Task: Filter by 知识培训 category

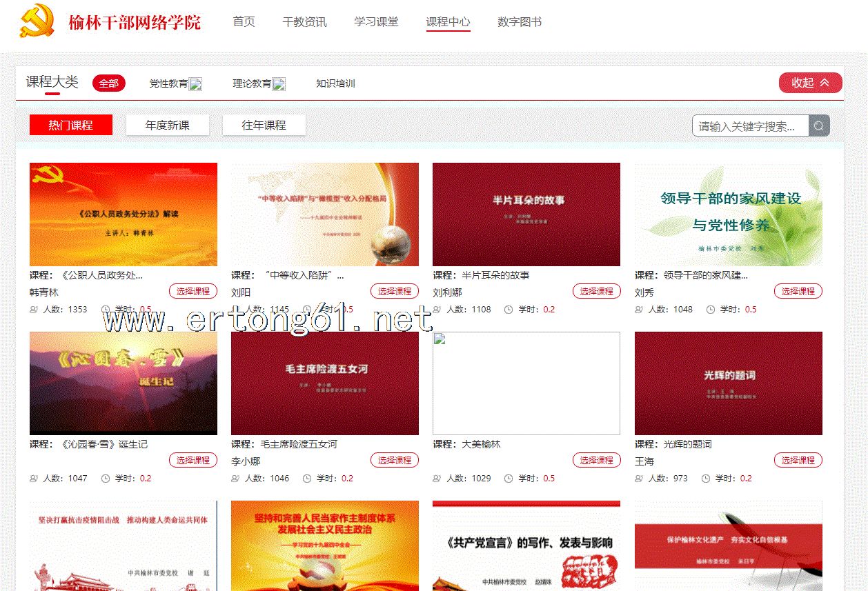Action: tap(335, 83)
